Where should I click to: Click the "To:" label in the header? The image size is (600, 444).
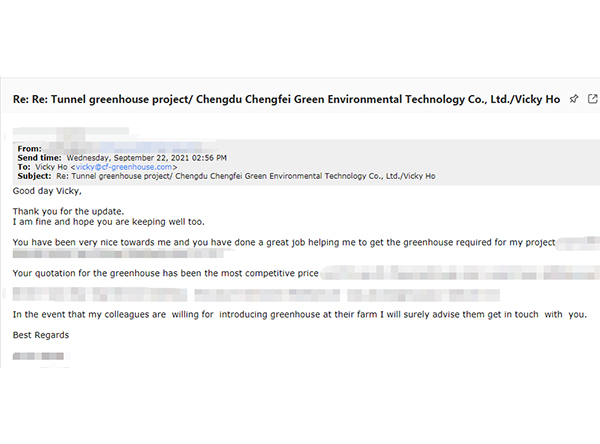pyautogui.click(x=24, y=167)
